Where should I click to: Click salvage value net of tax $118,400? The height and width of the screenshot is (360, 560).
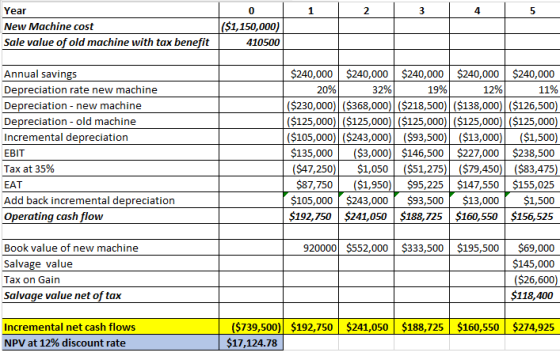click(532, 295)
